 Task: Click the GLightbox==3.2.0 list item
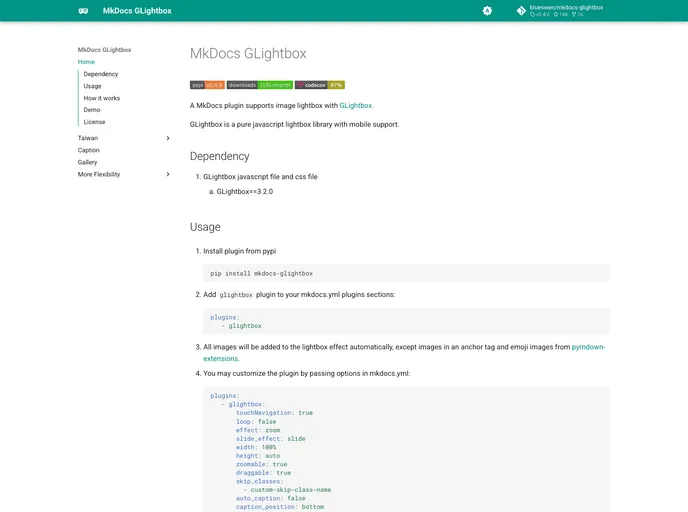[244, 192]
